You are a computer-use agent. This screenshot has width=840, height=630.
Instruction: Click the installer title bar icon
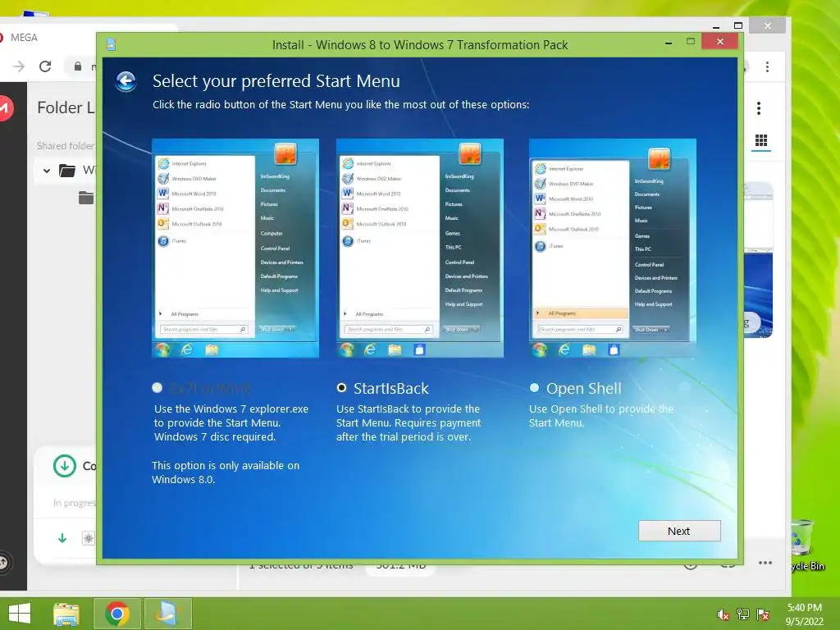coord(111,44)
